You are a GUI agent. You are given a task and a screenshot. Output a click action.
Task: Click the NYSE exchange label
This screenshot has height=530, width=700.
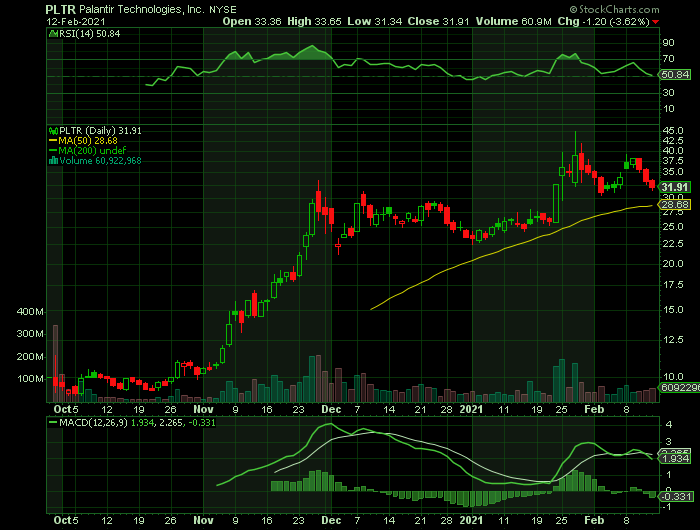(223, 10)
